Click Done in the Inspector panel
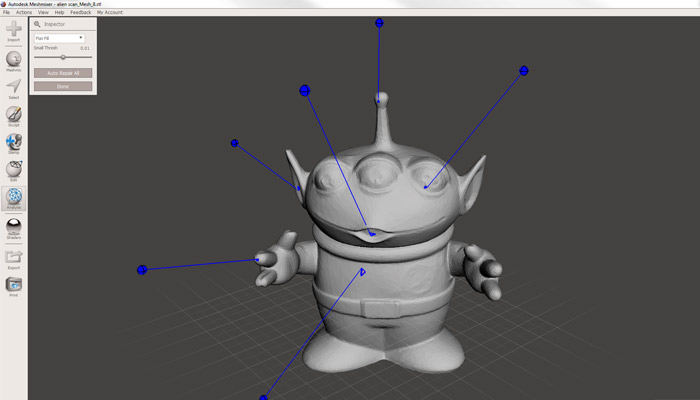The image size is (700, 400). (63, 86)
